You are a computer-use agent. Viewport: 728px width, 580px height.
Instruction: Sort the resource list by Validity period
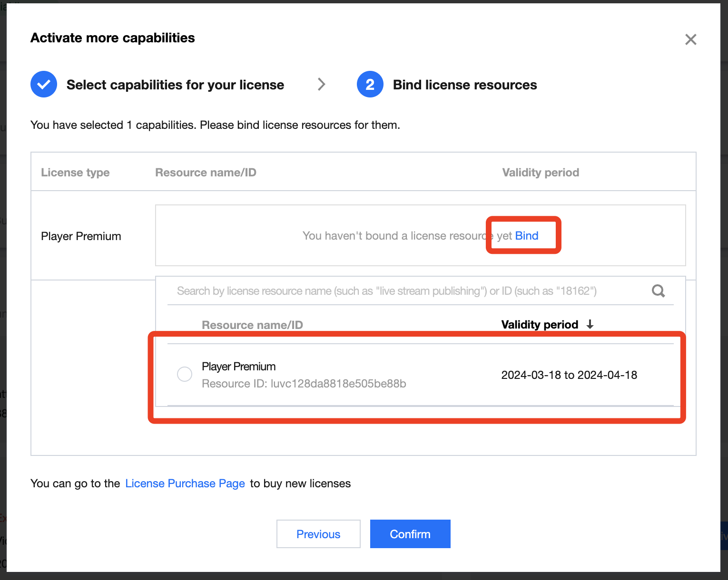(540, 325)
